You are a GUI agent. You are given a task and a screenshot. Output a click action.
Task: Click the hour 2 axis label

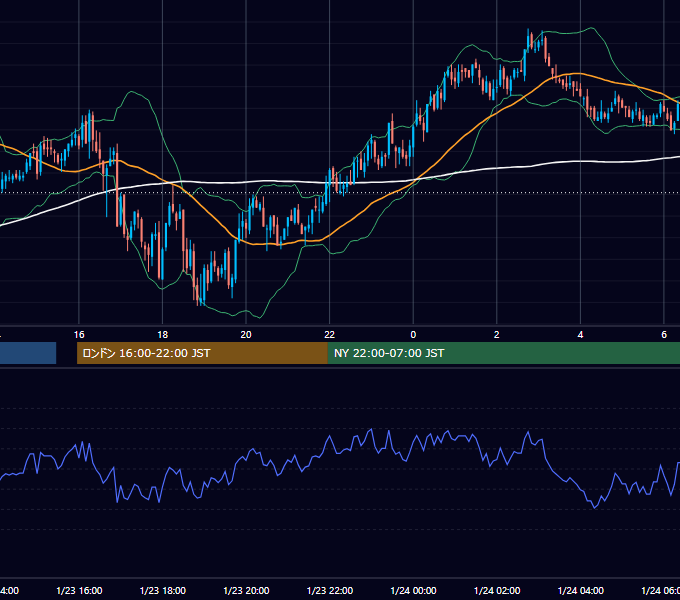[x=497, y=335]
